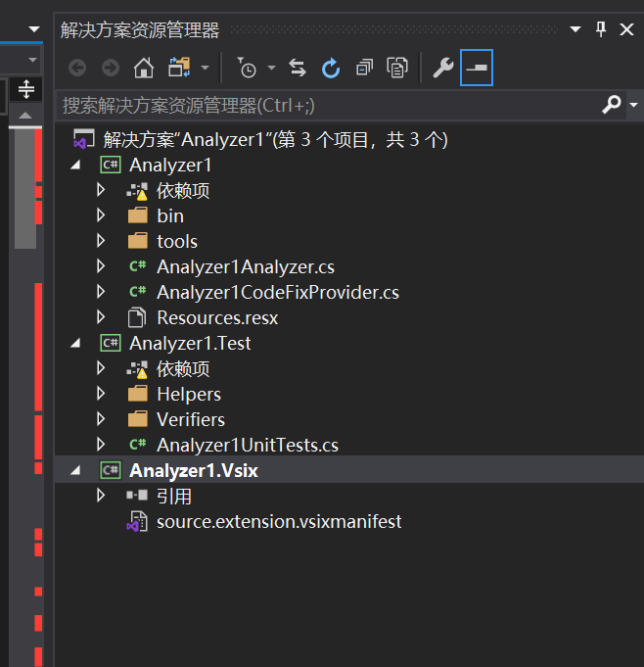Image resolution: width=644 pixels, height=667 pixels.
Task: Select Resources.resx in Analyzer1 project
Action: click(x=216, y=317)
